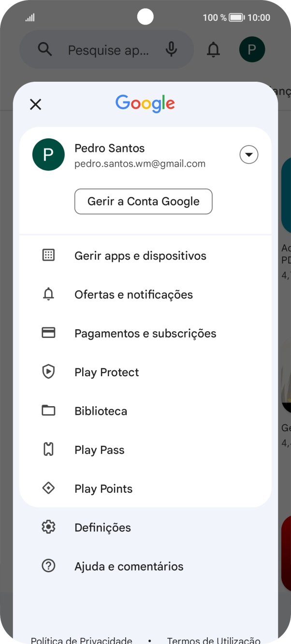
Task: Tap the Definições gear icon
Action: point(48,527)
